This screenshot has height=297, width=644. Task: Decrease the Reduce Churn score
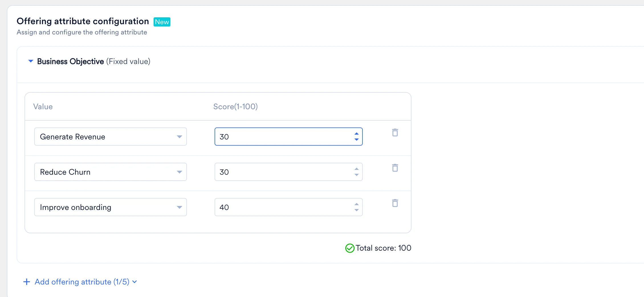coord(356,175)
